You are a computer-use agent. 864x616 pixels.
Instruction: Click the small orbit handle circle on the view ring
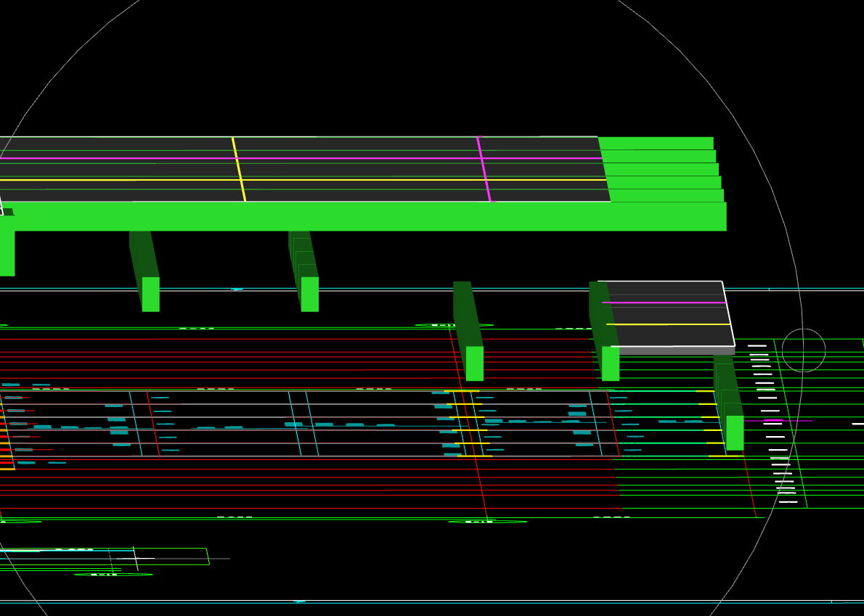[804, 350]
